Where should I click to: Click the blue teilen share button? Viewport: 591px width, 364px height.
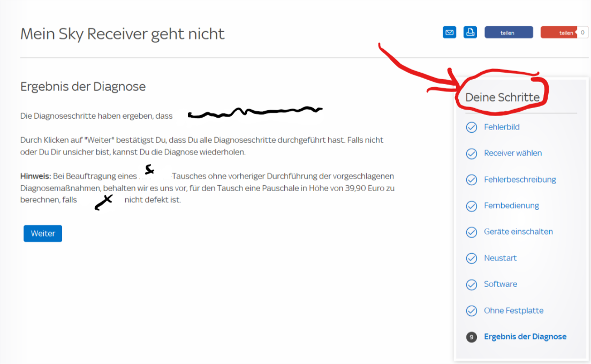tap(509, 33)
